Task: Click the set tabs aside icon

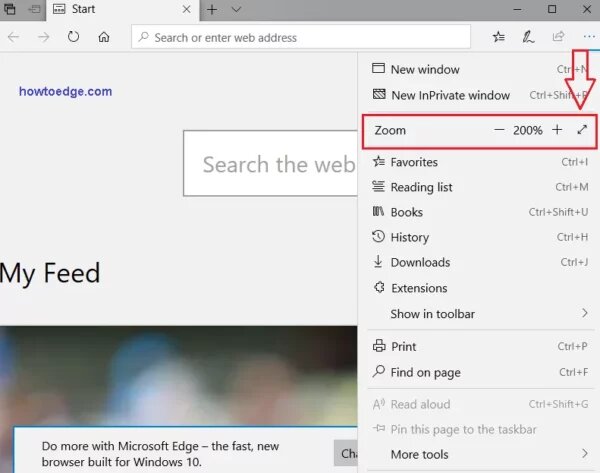Action: tap(34, 9)
